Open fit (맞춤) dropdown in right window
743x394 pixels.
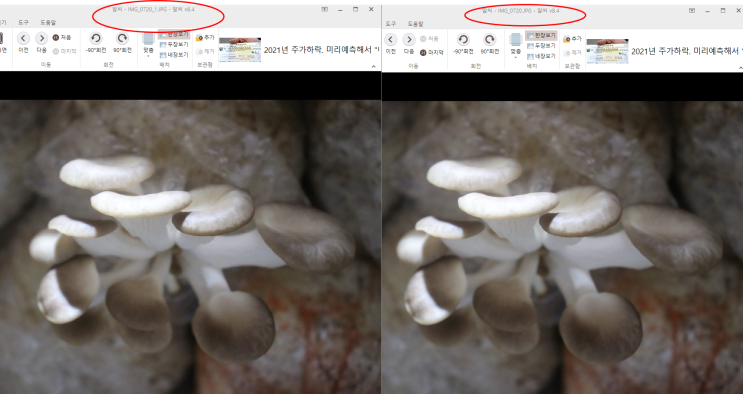(x=516, y=46)
